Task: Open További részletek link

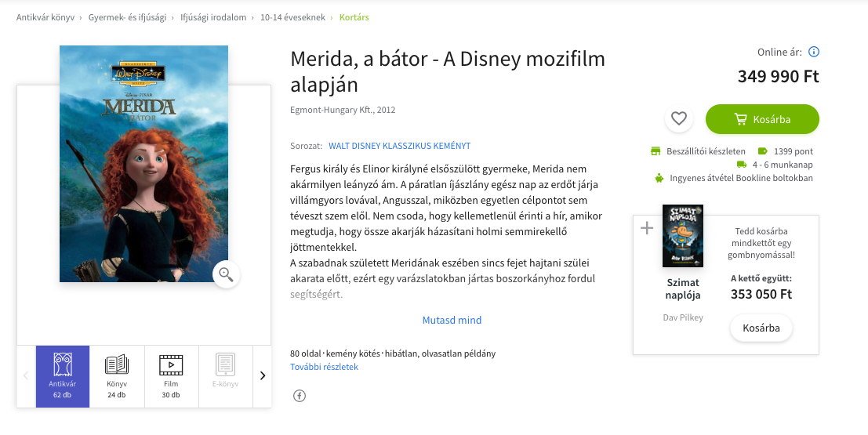Action: click(324, 367)
